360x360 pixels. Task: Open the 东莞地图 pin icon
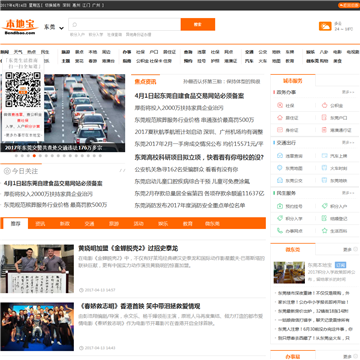(x=280, y=168)
